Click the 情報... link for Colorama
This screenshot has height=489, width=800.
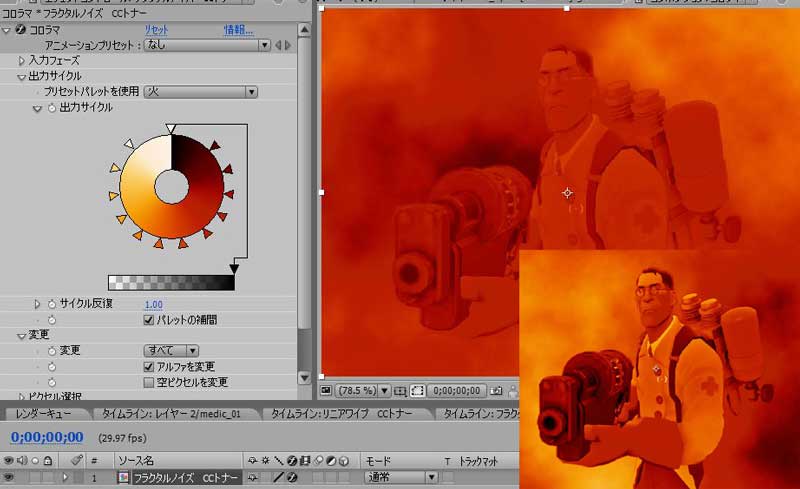[238, 30]
